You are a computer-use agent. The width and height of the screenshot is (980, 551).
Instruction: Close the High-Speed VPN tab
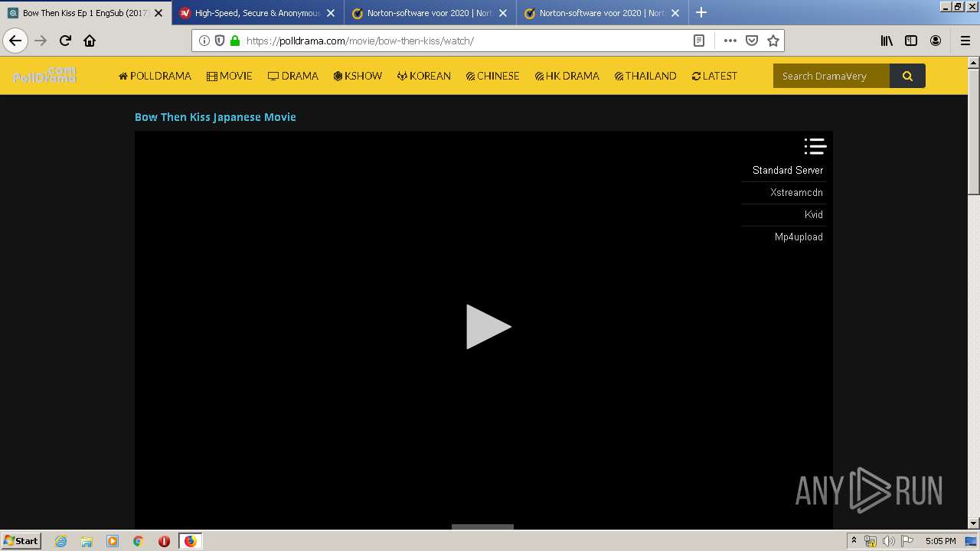click(331, 13)
